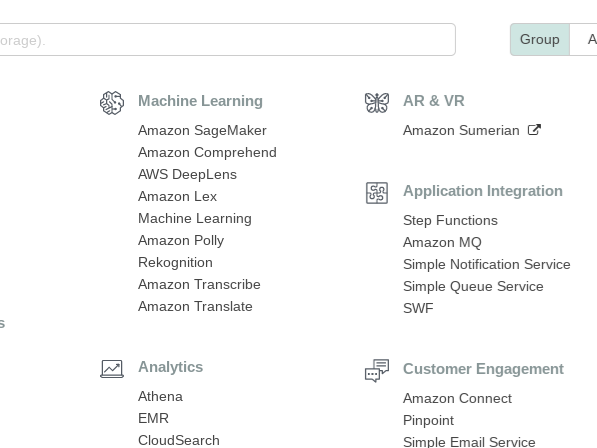Open Amazon Comprehend
This screenshot has width=597, height=448.
point(207,153)
